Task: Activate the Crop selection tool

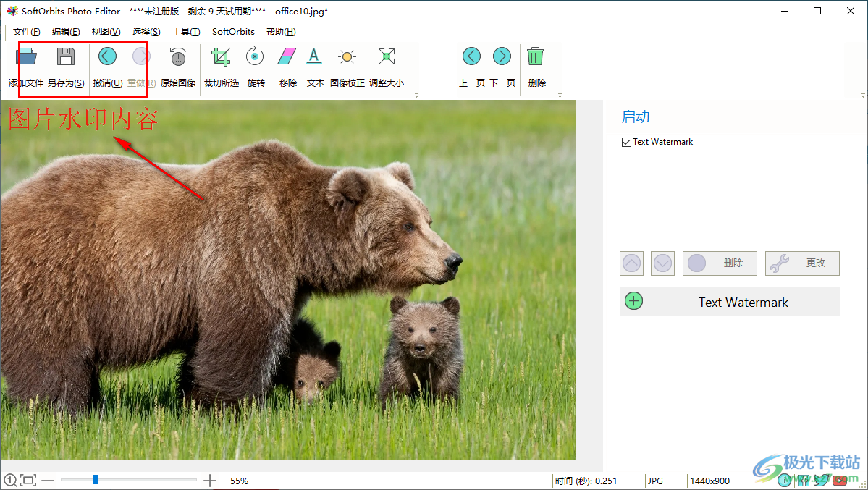Action: tap(220, 56)
